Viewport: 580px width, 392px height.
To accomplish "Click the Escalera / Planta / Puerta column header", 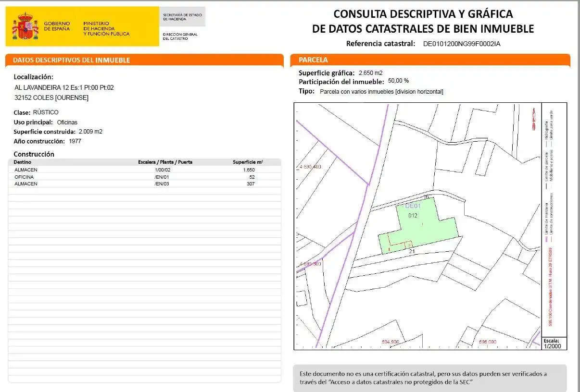I will (165, 162).
